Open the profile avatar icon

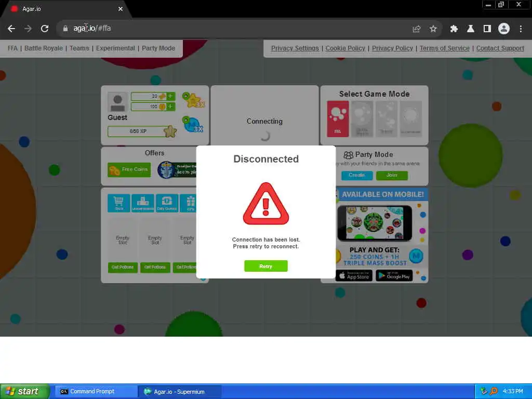503,29
